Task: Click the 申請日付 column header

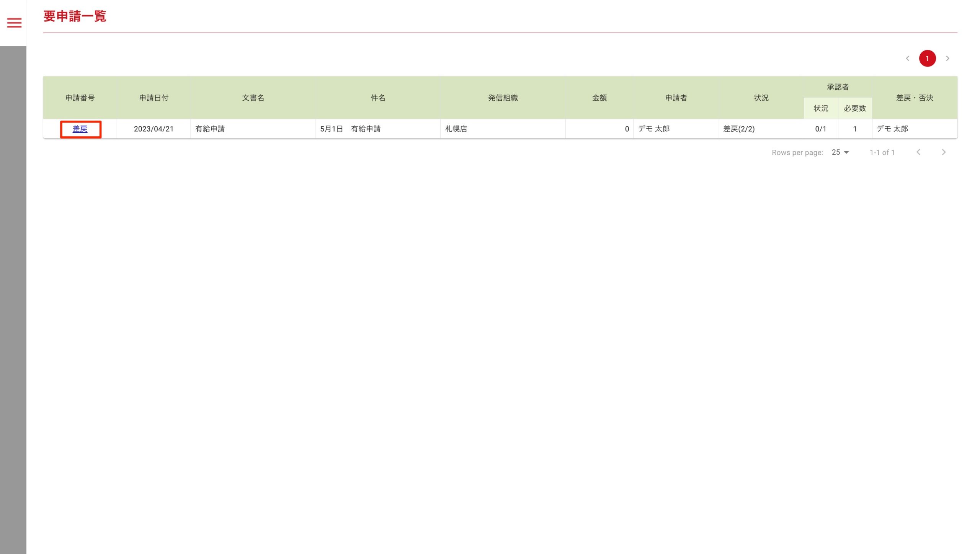Action: 154,98
